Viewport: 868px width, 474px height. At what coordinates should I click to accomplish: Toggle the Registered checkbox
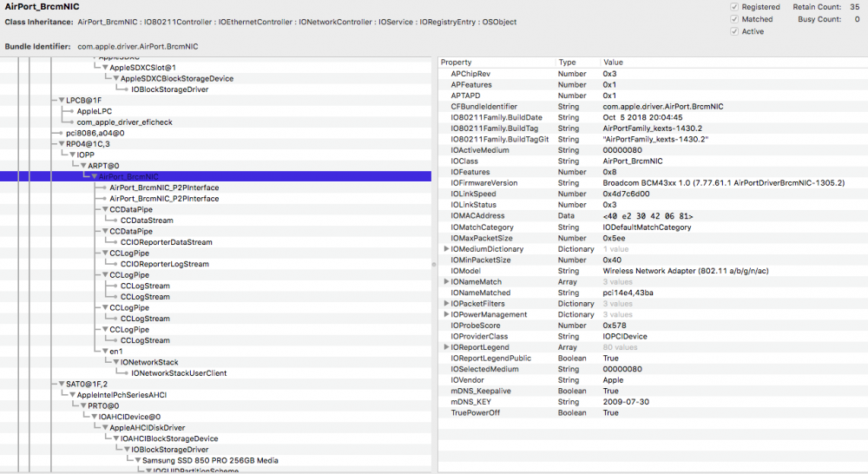click(x=734, y=7)
